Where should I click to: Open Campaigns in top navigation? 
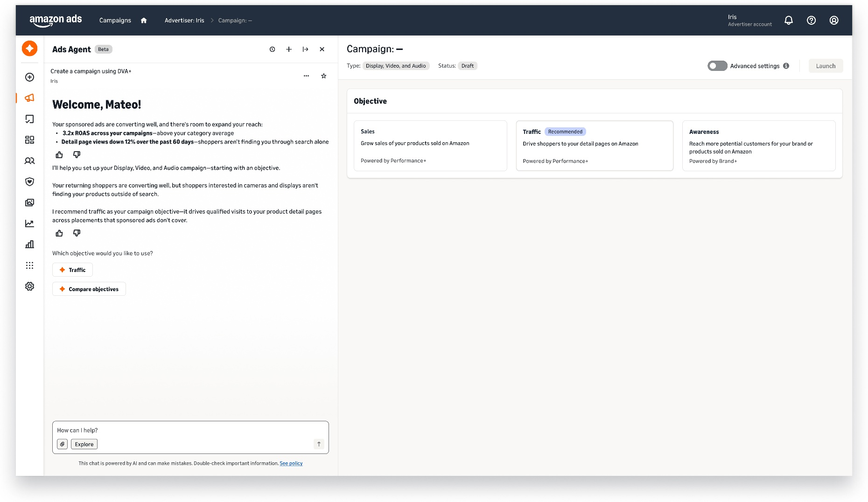[x=115, y=21]
